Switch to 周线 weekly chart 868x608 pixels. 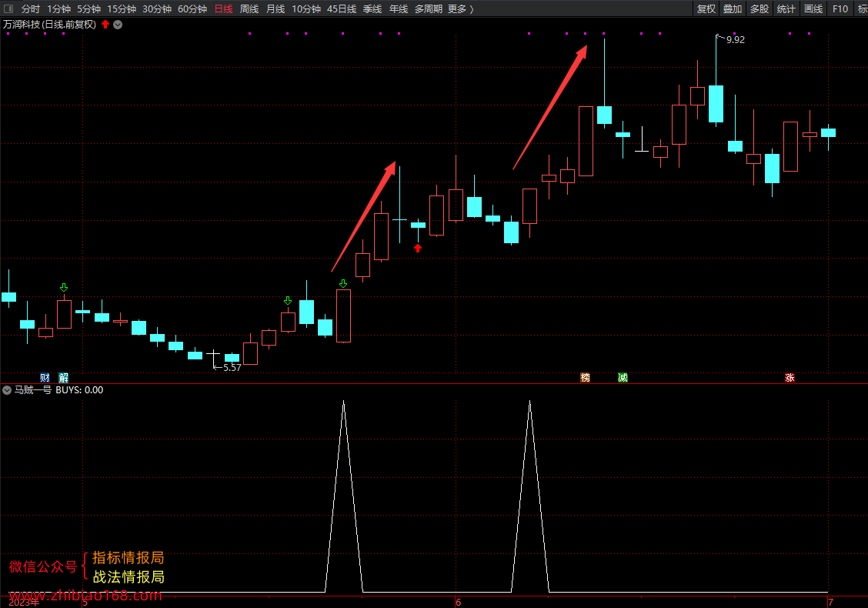click(249, 9)
